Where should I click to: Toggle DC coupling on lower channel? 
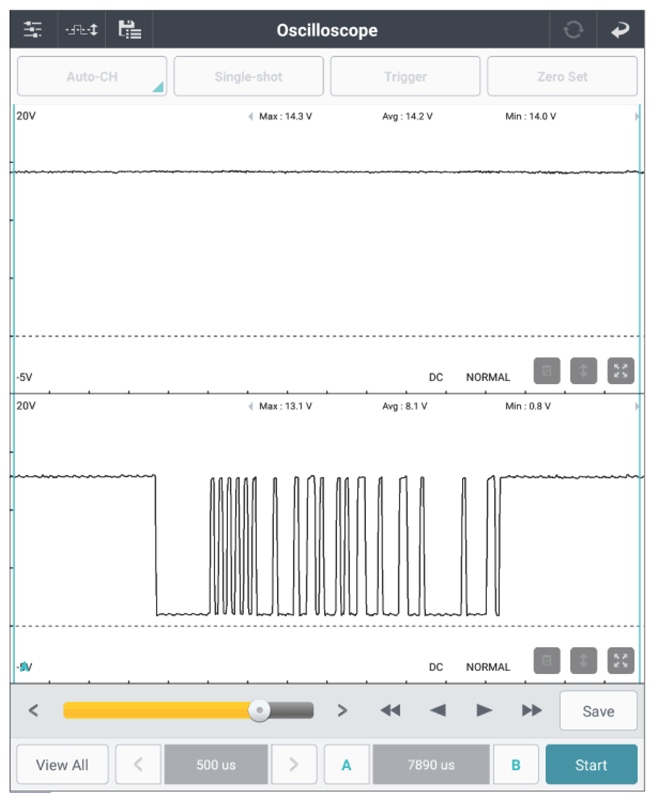(436, 667)
